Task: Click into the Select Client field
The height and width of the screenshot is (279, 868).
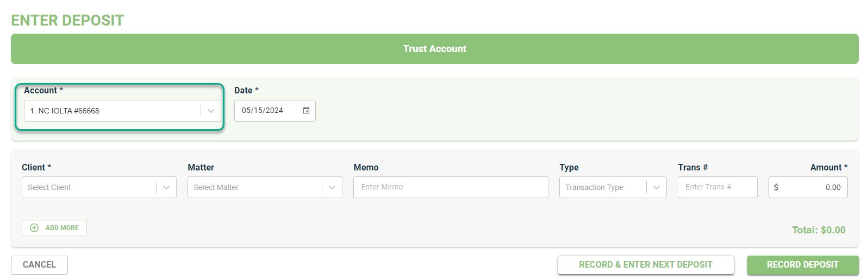Action: [x=99, y=187]
